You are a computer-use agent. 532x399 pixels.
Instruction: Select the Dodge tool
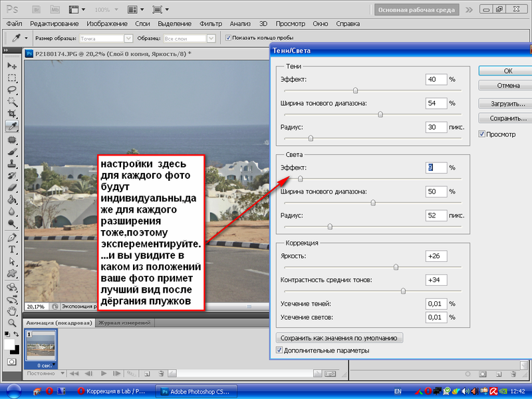click(12, 223)
